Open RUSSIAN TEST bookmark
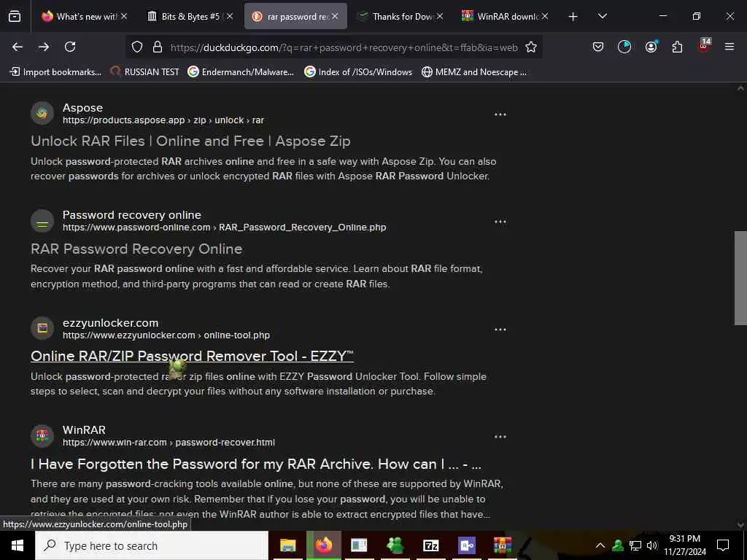 144,72
